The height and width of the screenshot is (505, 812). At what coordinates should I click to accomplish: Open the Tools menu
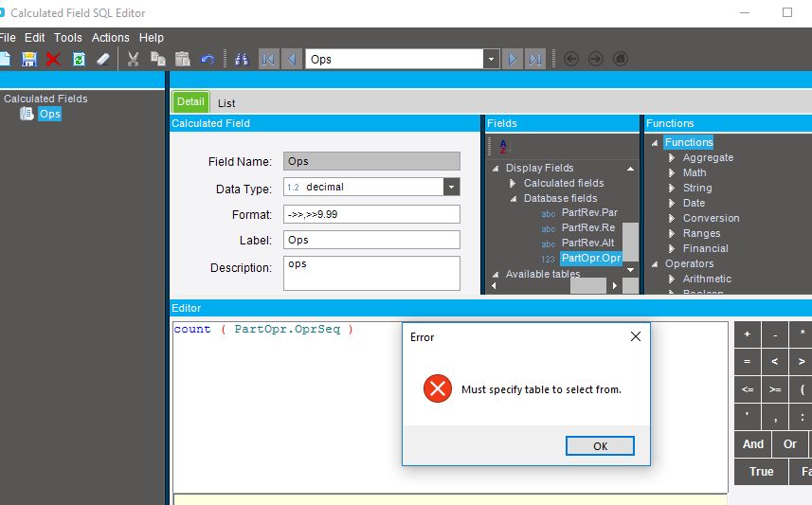[68, 38]
